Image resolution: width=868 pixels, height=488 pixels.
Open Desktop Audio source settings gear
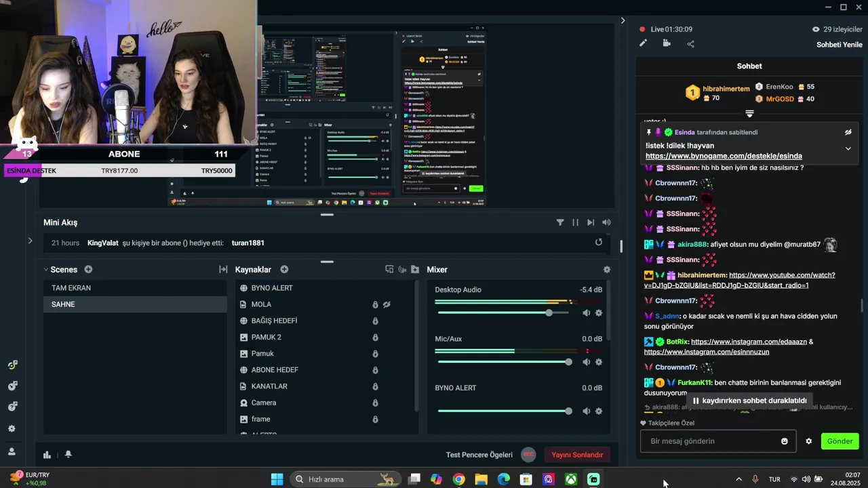point(599,313)
